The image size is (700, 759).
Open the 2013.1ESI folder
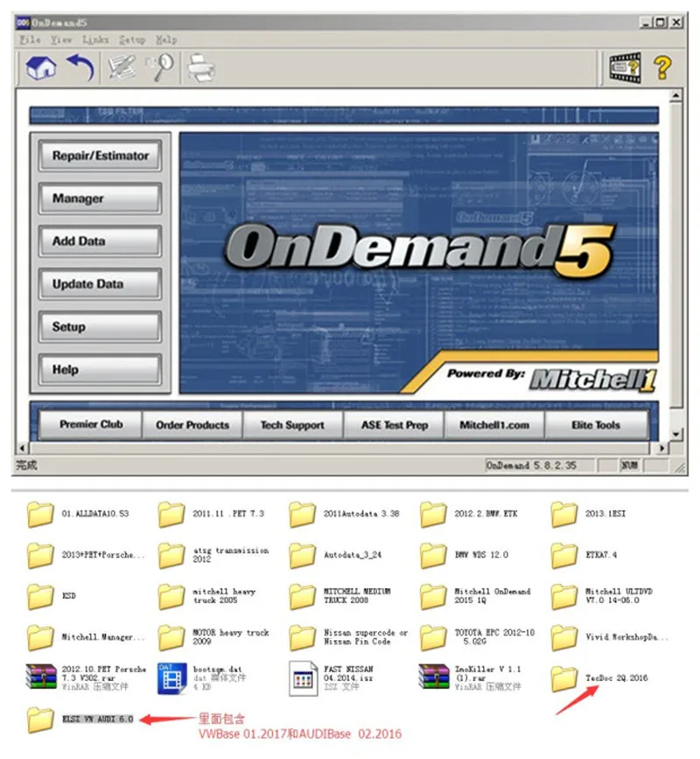click(x=588, y=514)
